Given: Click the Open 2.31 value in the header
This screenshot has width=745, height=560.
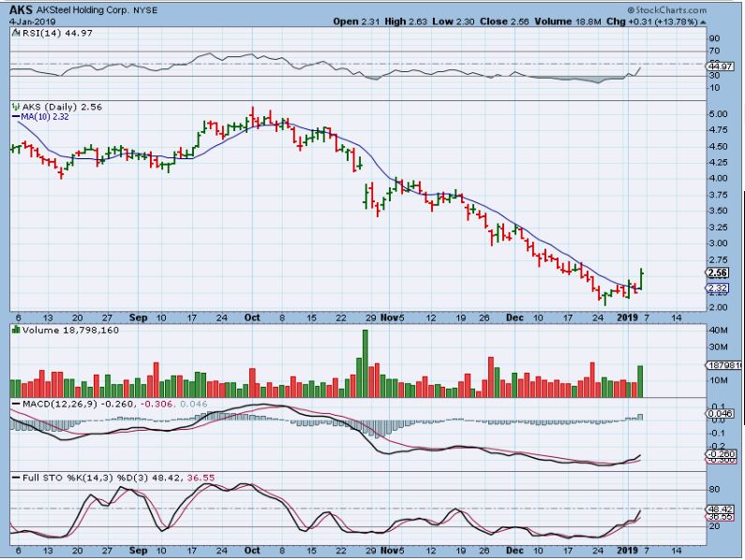Looking at the screenshot, I should pos(356,22).
